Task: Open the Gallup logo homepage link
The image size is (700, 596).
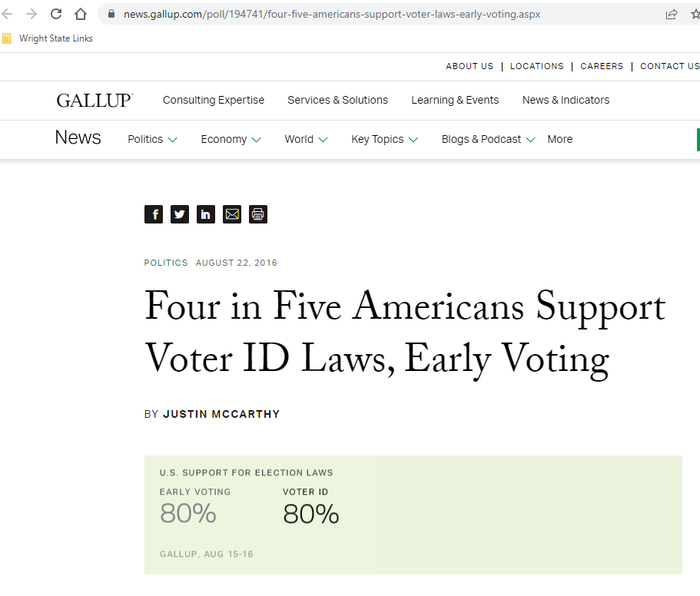Action: point(94,100)
